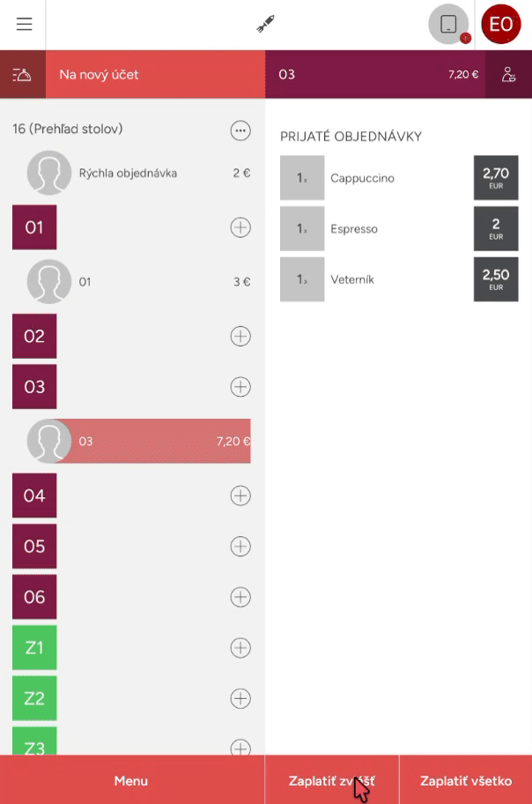Select the Na nový účet tab
The image size is (532, 804).
pos(155,75)
